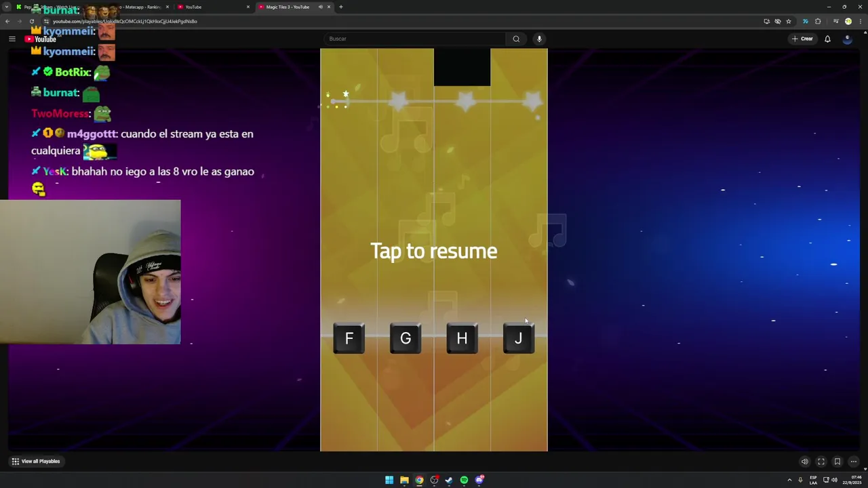This screenshot has width=868, height=488.
Task: Click the BotRix username in chat
Action: tap(73, 72)
